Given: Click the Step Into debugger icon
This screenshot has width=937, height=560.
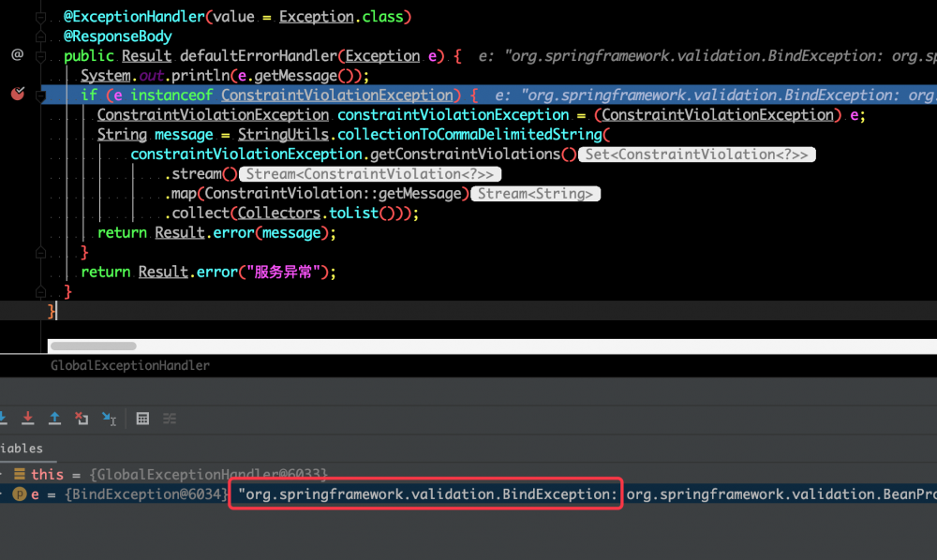Looking at the screenshot, I should 4,419.
